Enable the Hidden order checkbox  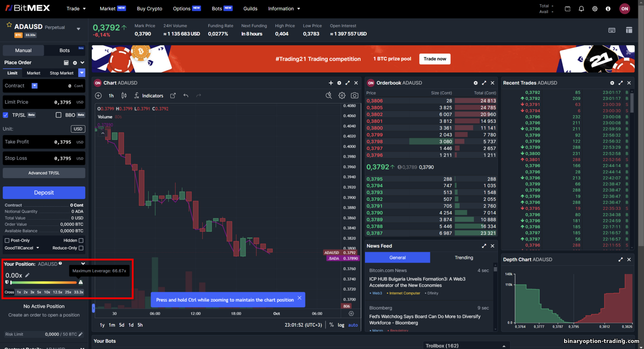[81, 240]
